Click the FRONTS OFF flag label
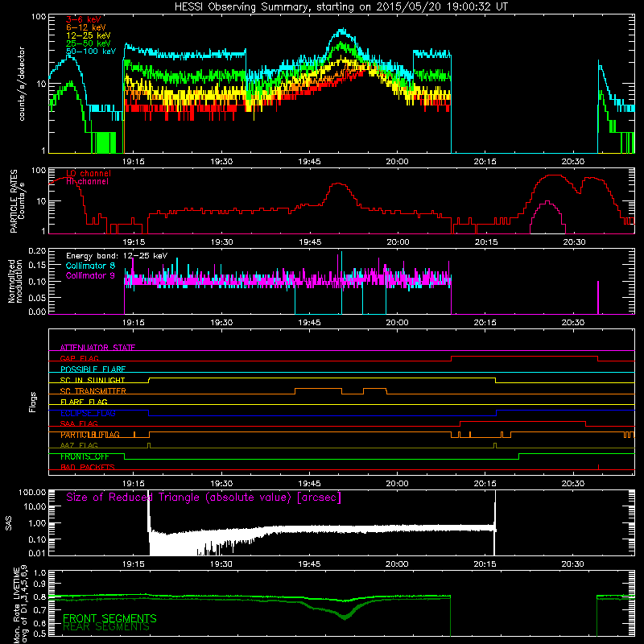The width and height of the screenshot is (644, 644). tap(85, 456)
